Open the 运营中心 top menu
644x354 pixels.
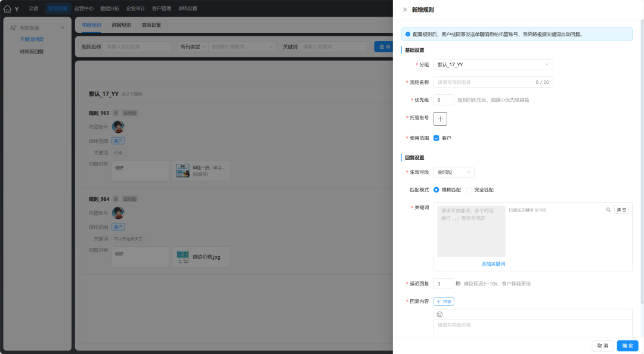[84, 8]
